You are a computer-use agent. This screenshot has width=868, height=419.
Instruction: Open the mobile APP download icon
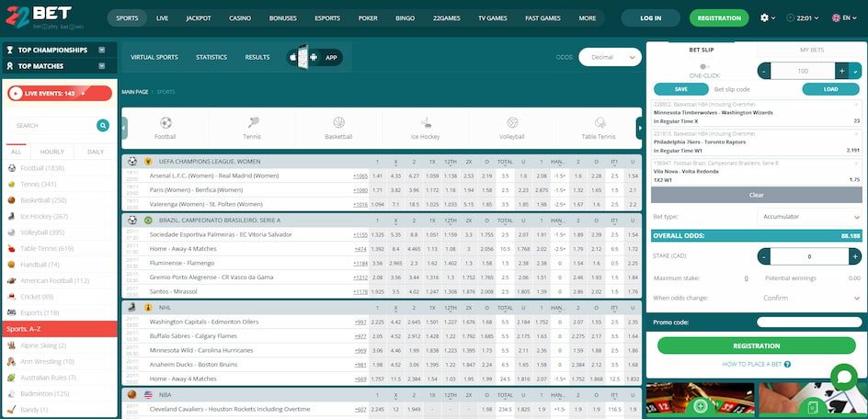coord(314,57)
